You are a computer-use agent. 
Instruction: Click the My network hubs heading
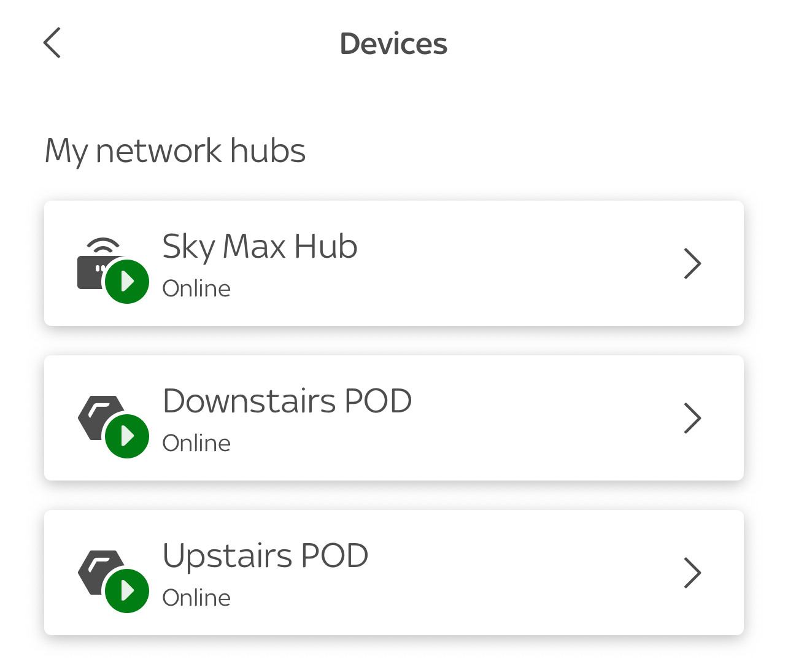tap(175, 150)
